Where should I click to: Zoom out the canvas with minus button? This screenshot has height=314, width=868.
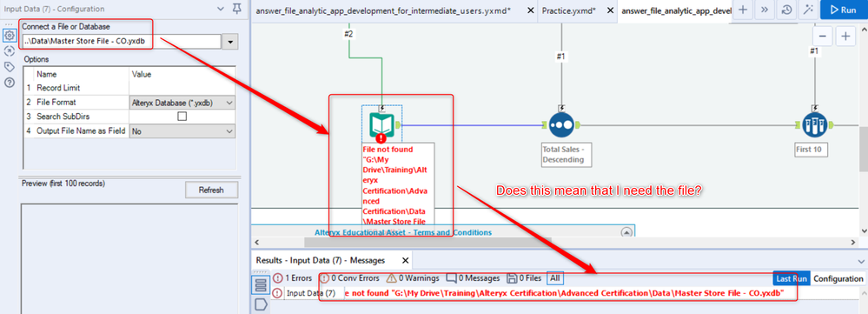(x=822, y=37)
